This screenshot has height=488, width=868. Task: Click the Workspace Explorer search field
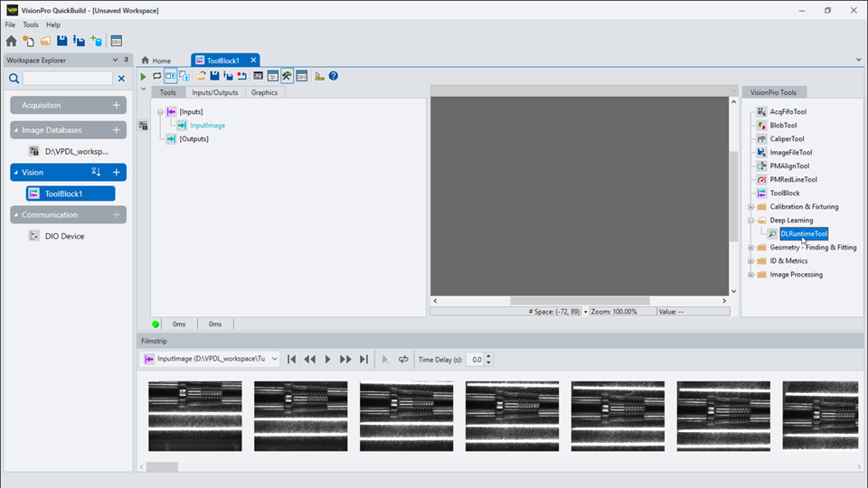67,79
